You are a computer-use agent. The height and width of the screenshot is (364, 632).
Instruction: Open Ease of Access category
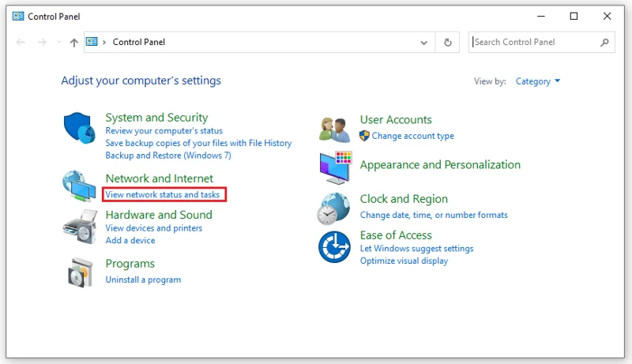tap(396, 235)
